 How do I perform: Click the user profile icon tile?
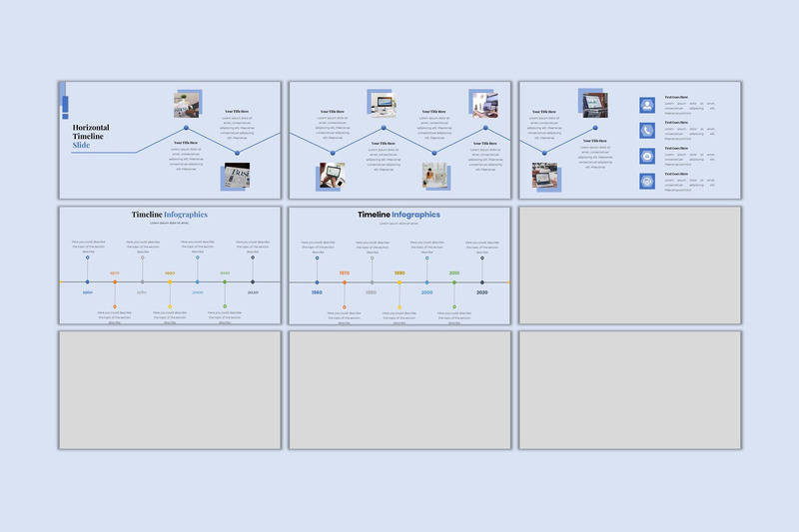[647, 105]
